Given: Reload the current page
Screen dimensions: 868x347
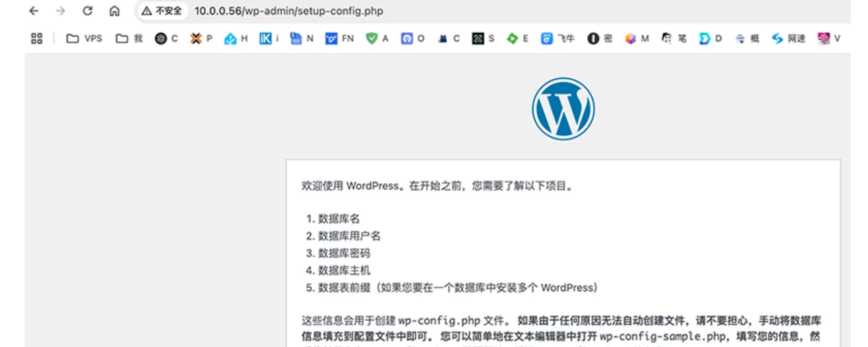Looking at the screenshot, I should [87, 11].
